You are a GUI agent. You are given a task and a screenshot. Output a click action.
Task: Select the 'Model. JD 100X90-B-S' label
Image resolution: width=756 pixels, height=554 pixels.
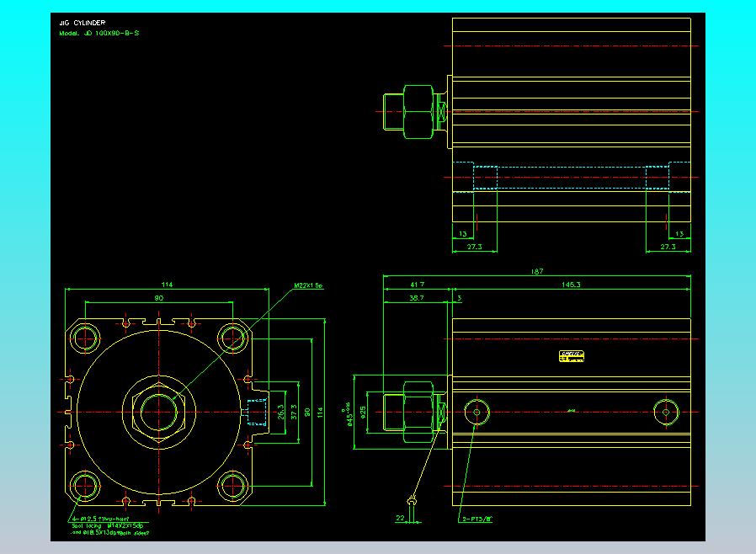(98, 34)
